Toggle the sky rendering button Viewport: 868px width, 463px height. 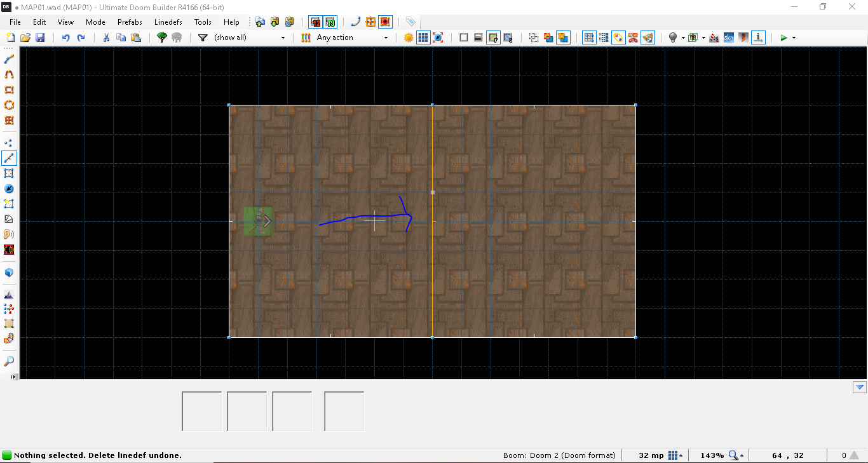pos(729,37)
